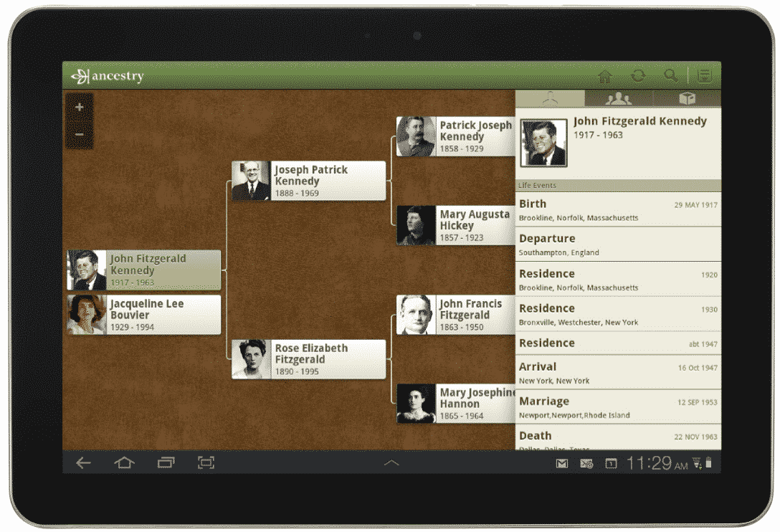Viewport: 780px width, 532px height.
Task: Zoom in the tree with plus button
Action: (x=79, y=108)
